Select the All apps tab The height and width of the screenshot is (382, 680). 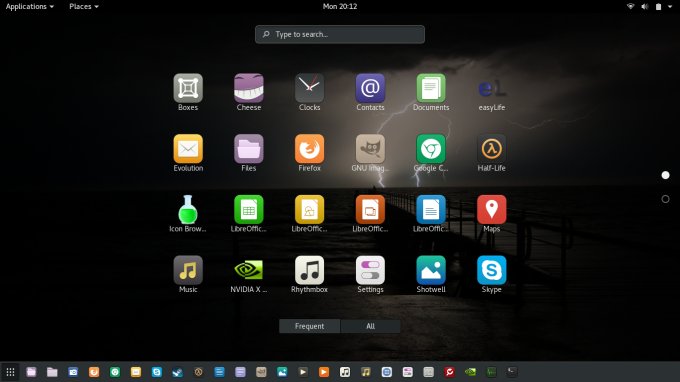pos(370,326)
